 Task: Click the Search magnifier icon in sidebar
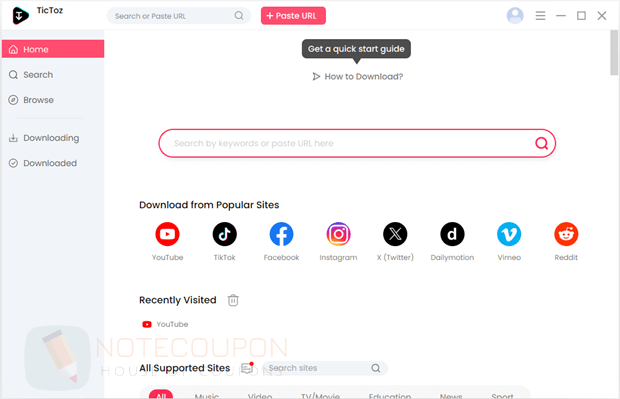(x=13, y=75)
